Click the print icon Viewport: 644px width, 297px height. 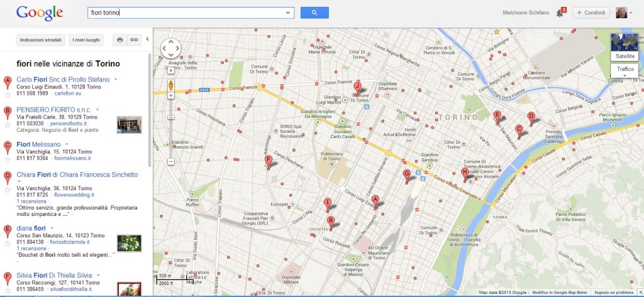[x=119, y=40]
